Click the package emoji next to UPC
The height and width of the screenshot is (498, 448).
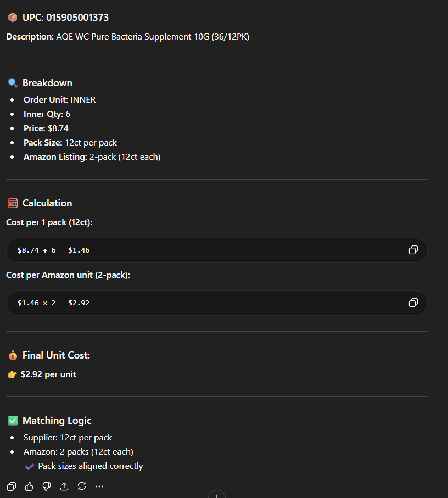coord(12,18)
